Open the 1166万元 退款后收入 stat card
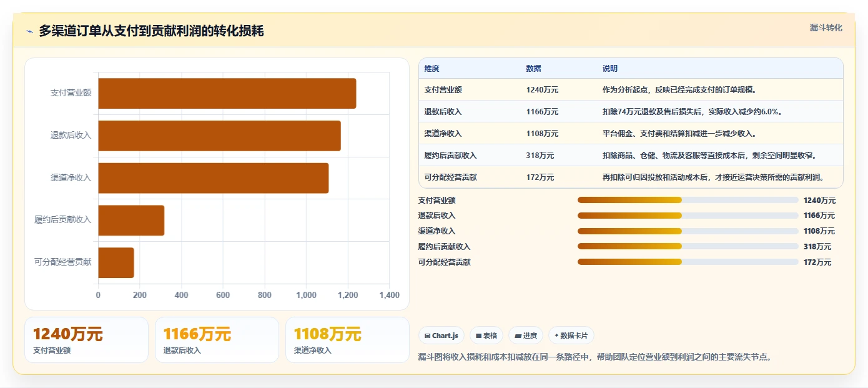This screenshot has width=868, height=388. click(x=217, y=340)
